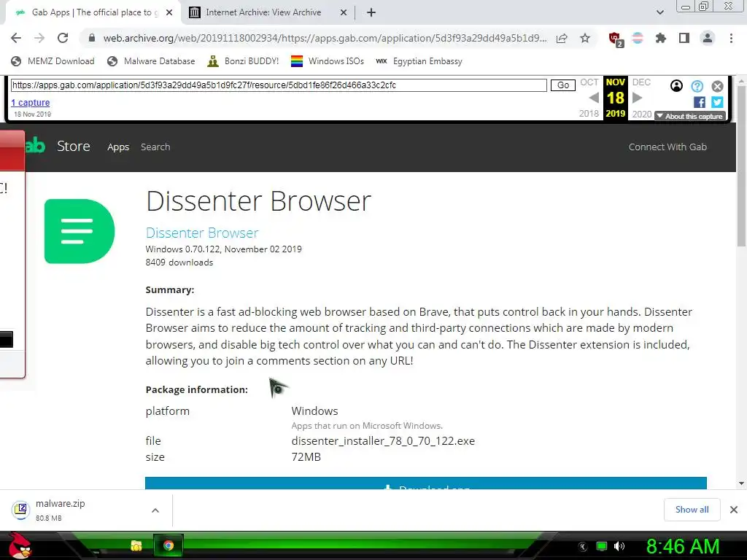
Task: Close the Wayback toolbar
Action: point(718,86)
